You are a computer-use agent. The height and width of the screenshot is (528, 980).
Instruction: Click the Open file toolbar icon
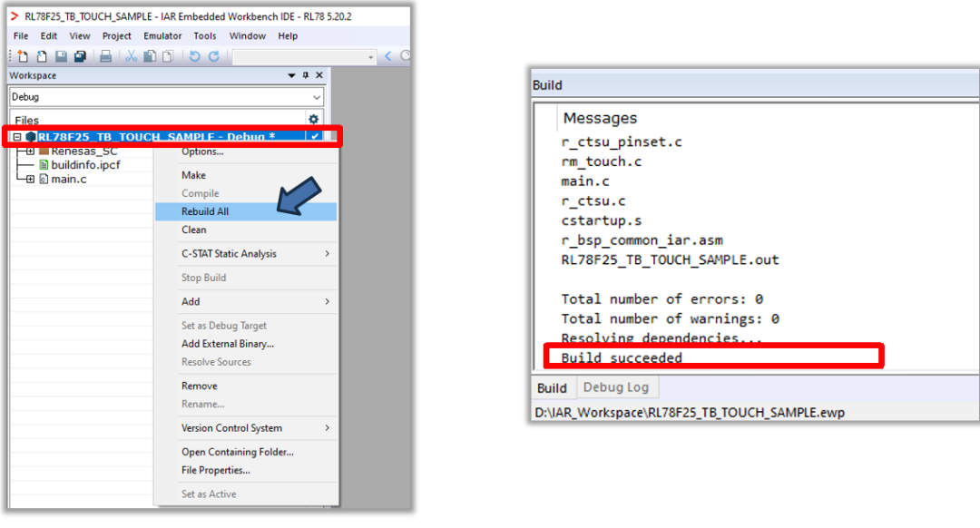click(42, 56)
